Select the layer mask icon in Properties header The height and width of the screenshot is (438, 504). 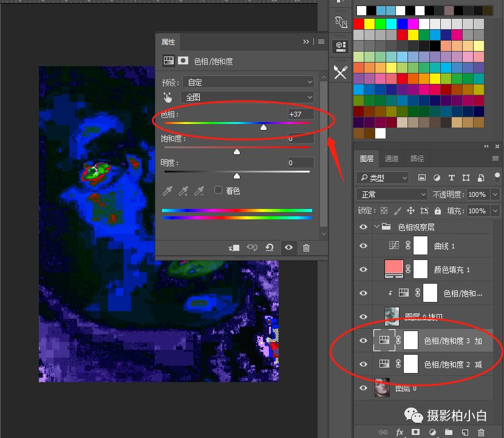coord(183,61)
